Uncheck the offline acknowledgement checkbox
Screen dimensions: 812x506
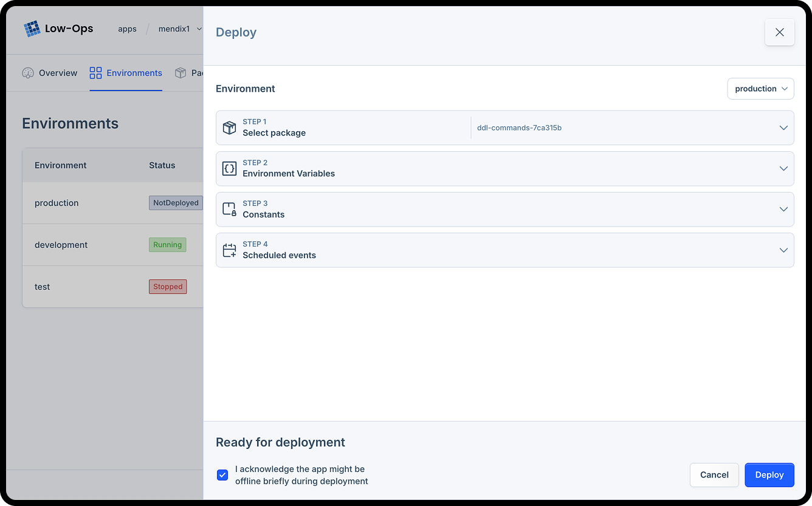tap(222, 474)
